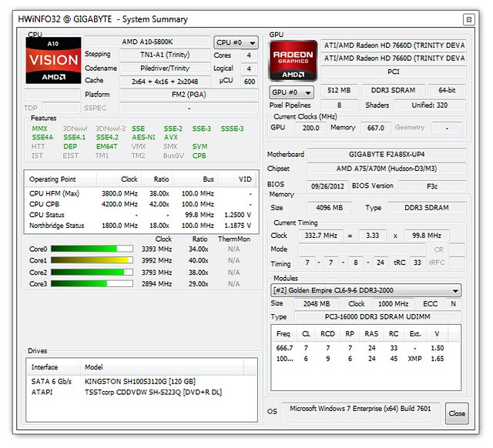Click the 200.0 GPU clock field
The height and width of the screenshot is (448, 493).
point(310,128)
